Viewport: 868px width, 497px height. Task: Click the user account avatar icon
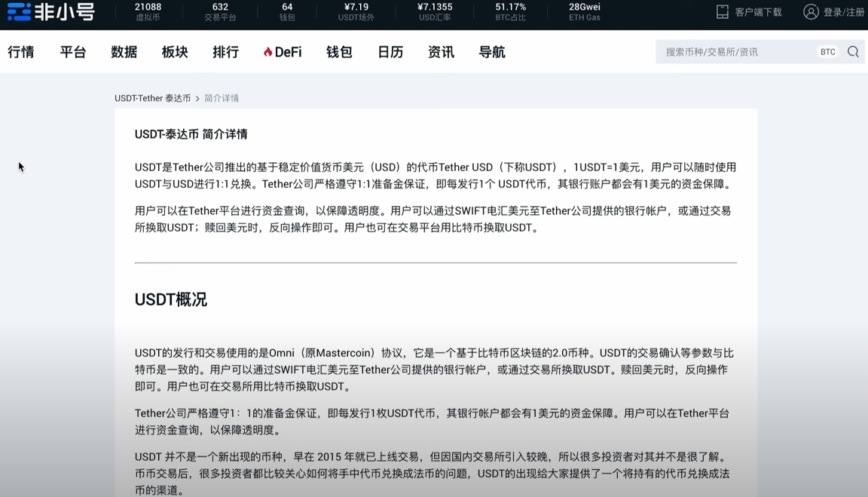tap(811, 12)
